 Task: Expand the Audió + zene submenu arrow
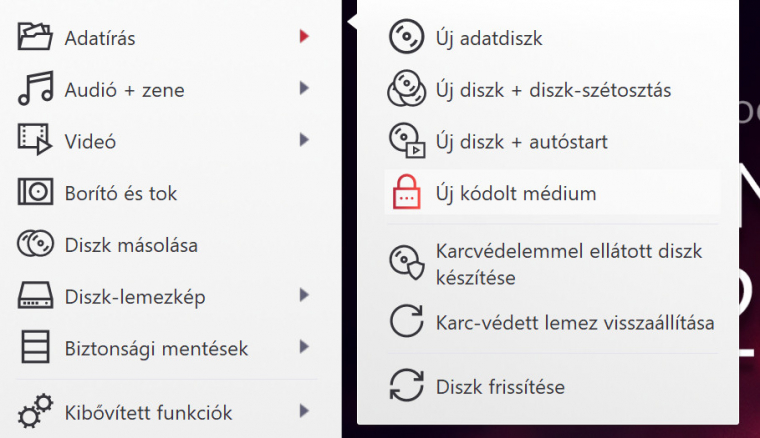pyautogui.click(x=303, y=90)
